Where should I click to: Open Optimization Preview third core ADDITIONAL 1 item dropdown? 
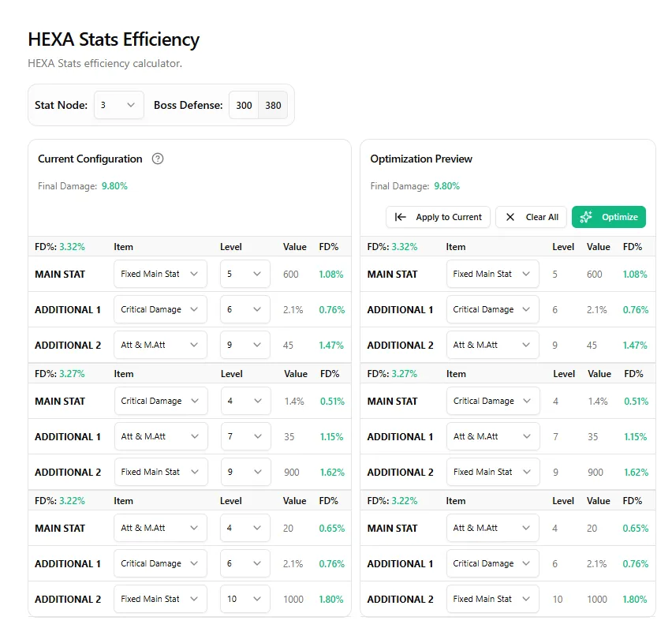point(492,563)
